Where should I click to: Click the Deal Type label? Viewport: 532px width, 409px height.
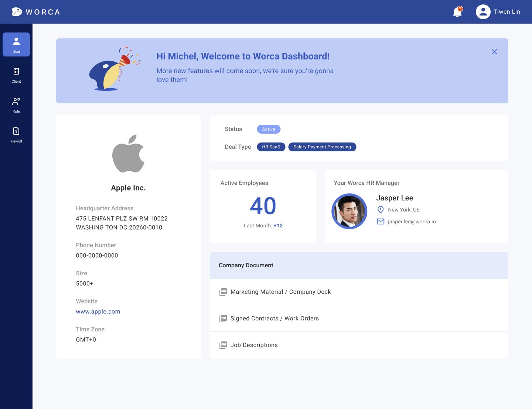coord(238,147)
